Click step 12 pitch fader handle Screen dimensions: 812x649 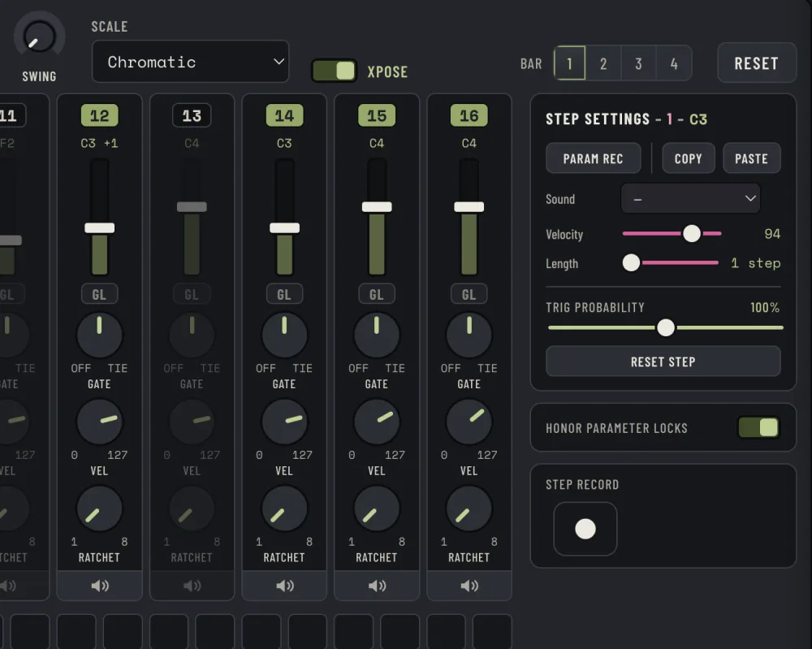pyautogui.click(x=99, y=228)
